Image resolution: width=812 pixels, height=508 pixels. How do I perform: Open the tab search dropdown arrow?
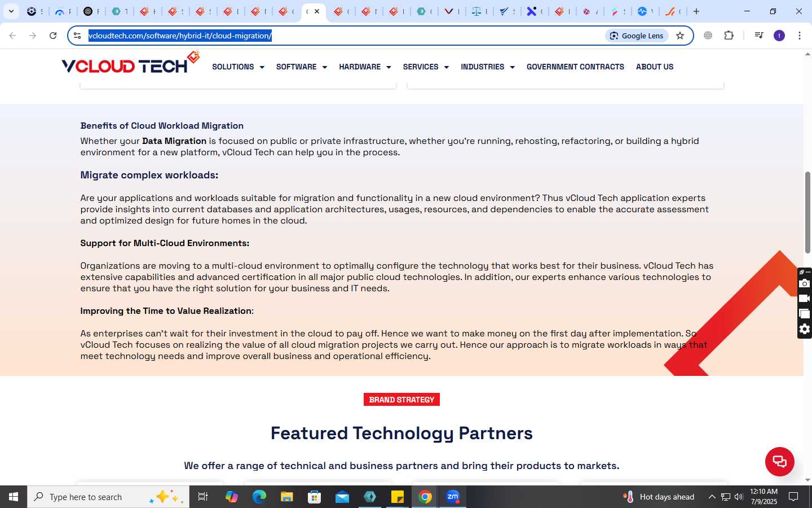pyautogui.click(x=11, y=11)
